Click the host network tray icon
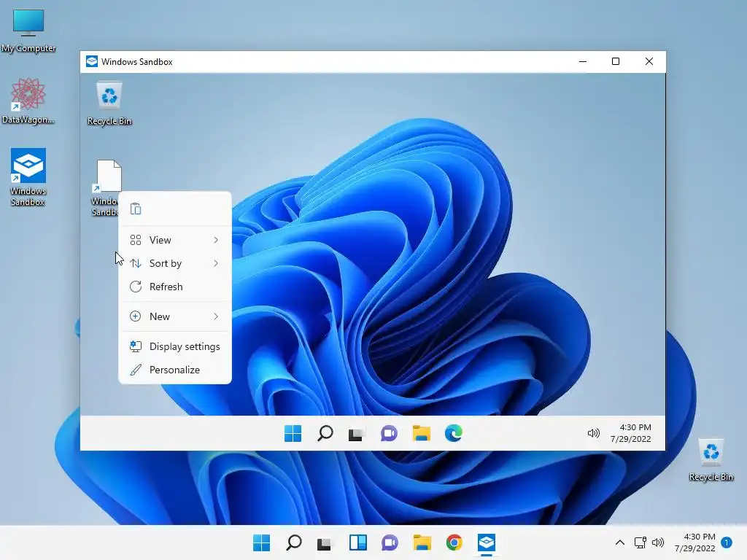Viewport: 747px width, 560px height. (640, 542)
